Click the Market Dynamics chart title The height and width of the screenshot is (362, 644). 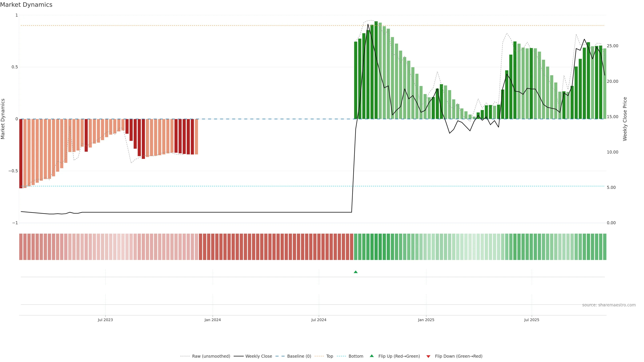point(26,5)
